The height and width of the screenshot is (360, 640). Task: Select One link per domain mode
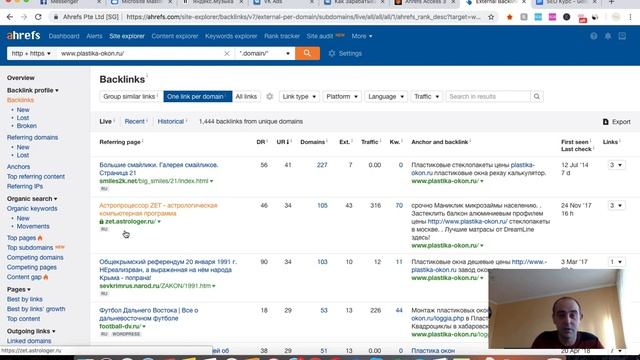tap(198, 97)
